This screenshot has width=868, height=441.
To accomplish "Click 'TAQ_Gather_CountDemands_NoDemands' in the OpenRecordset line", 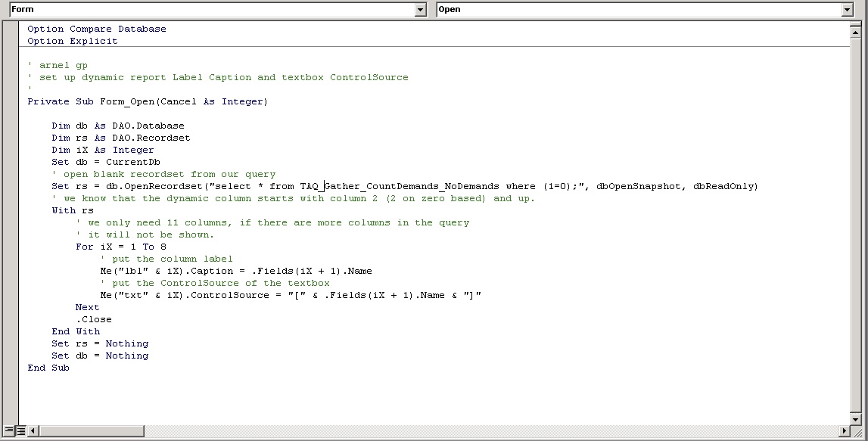I will (x=400, y=187).
